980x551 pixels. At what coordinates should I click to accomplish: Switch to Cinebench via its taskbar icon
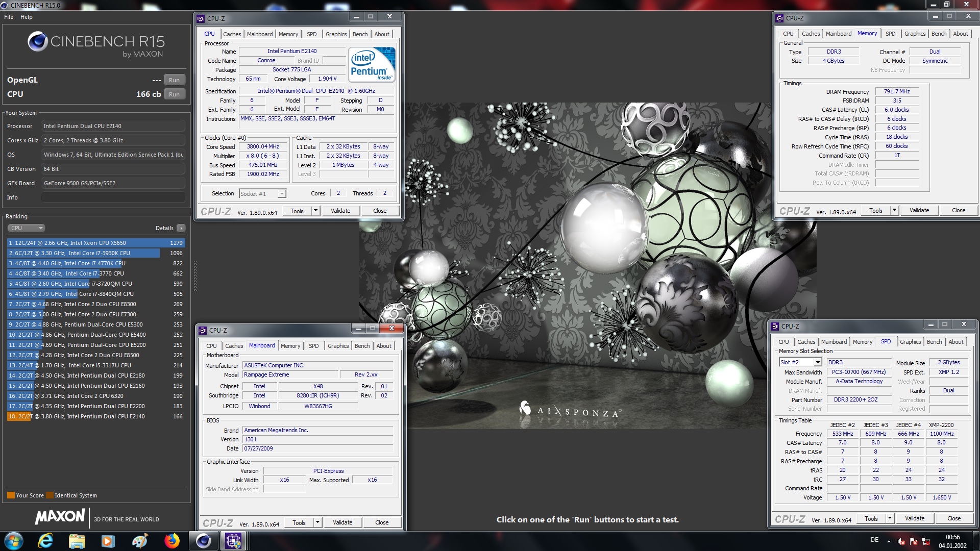tap(204, 541)
